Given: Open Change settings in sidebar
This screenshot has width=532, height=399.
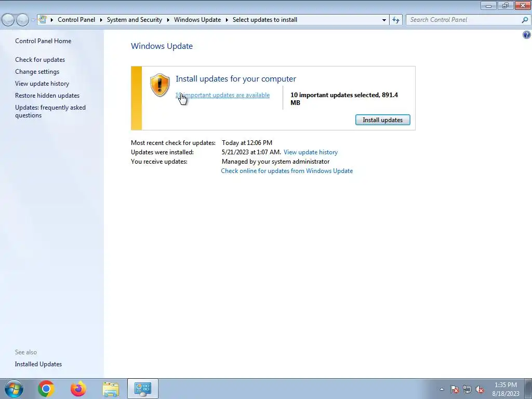Looking at the screenshot, I should point(37,72).
